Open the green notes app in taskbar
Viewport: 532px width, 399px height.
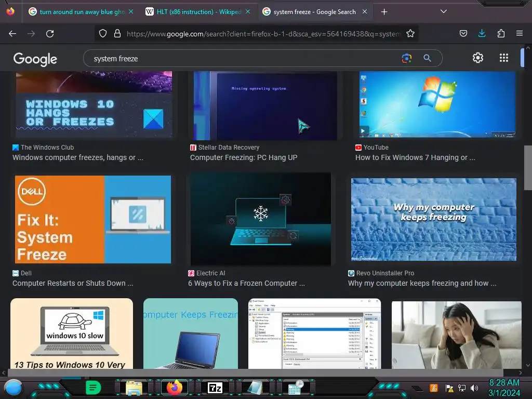[93, 388]
